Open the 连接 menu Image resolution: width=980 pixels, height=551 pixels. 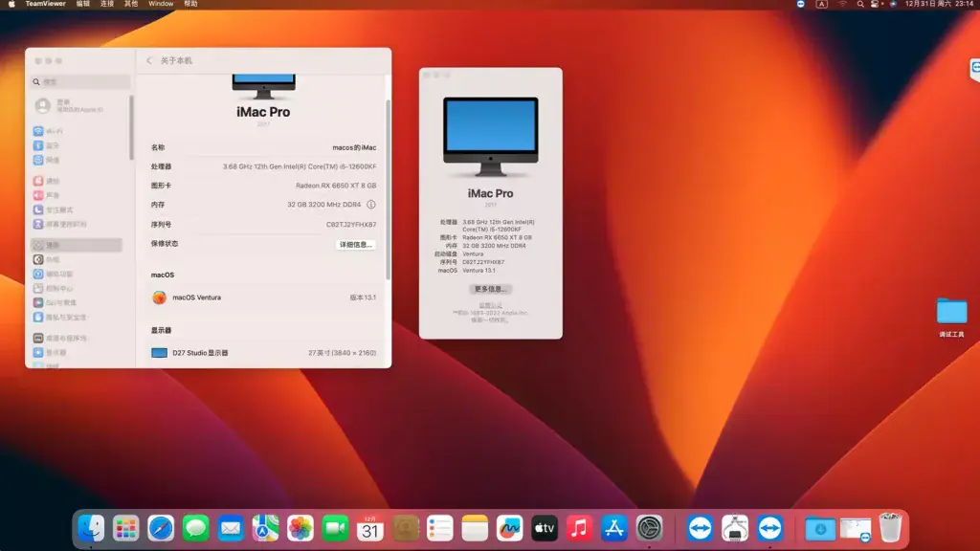[x=107, y=4]
